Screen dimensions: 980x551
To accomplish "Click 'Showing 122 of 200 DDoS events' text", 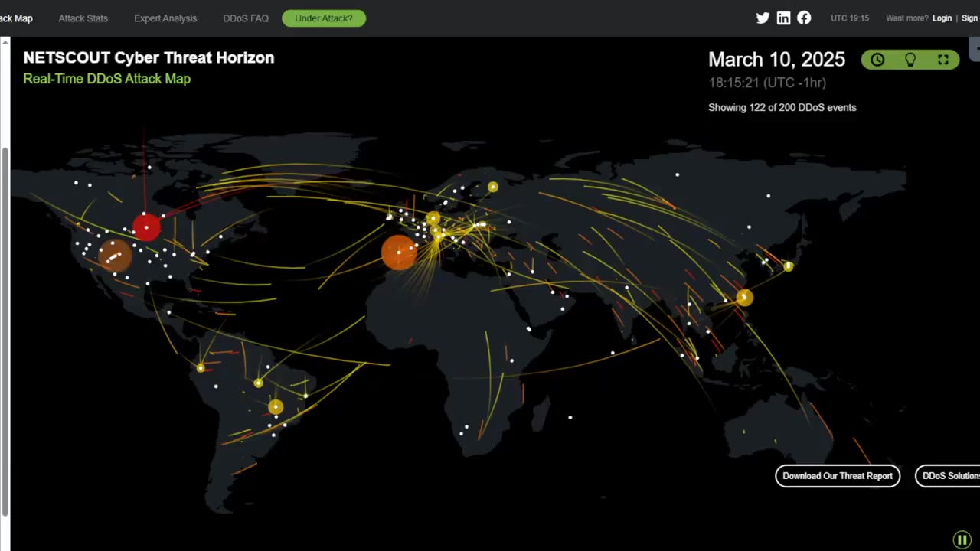I will [782, 108].
